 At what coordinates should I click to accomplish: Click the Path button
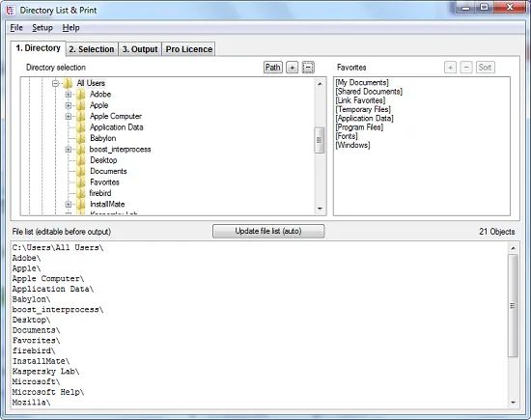point(272,68)
